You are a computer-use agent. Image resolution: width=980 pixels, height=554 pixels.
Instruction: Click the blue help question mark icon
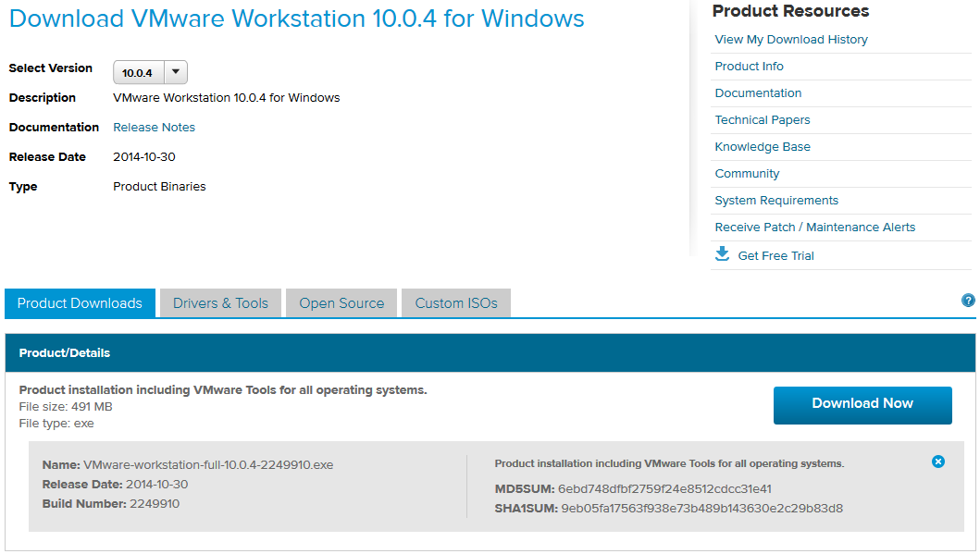(x=968, y=301)
